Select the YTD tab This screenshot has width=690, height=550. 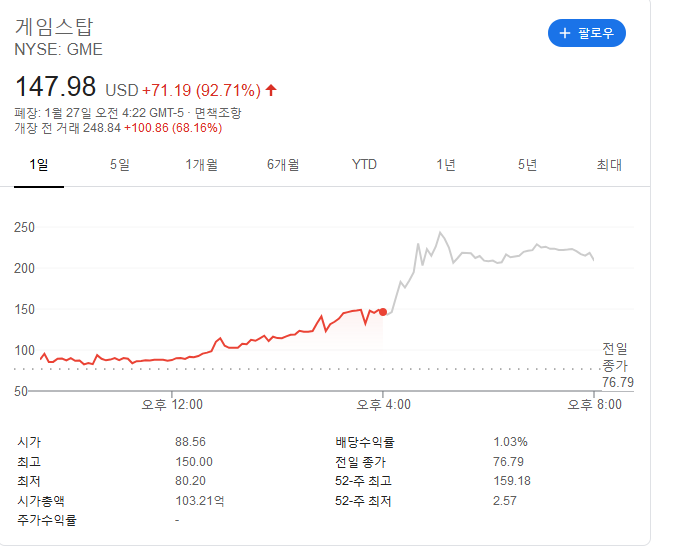[364, 165]
